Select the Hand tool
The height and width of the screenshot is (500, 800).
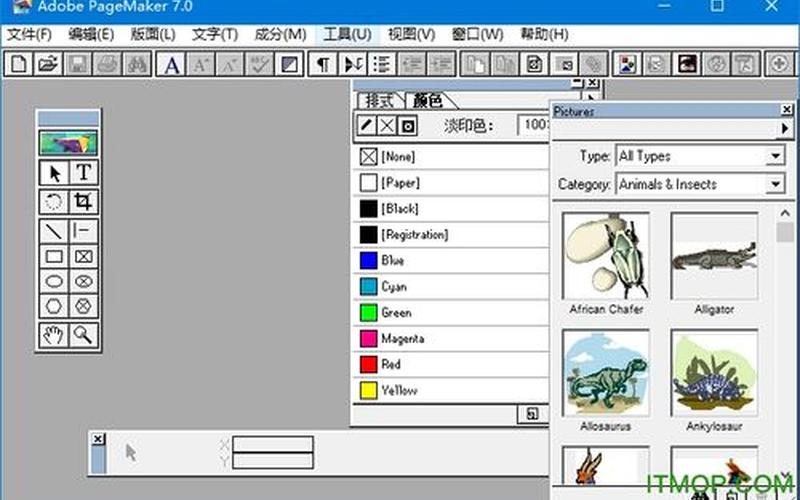(x=54, y=335)
